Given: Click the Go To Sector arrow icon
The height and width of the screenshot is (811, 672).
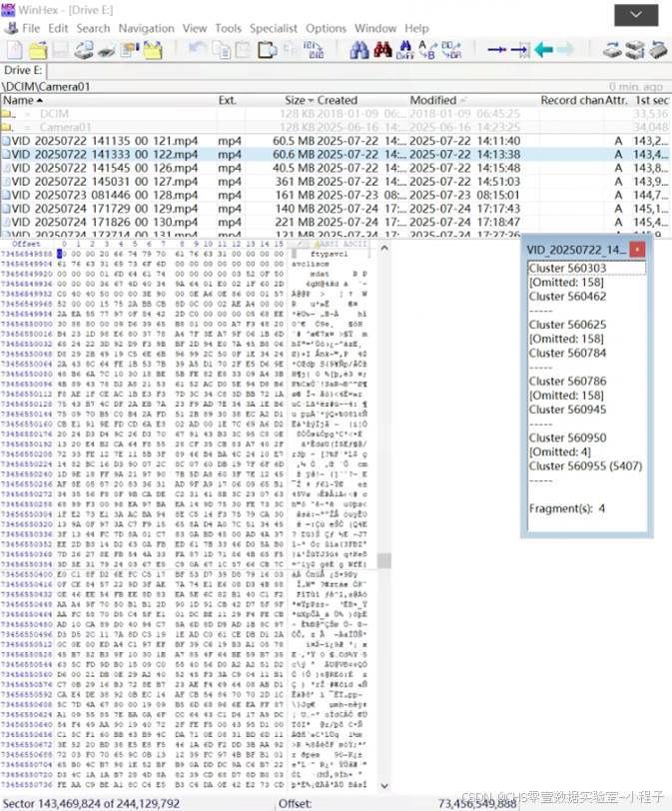Looking at the screenshot, I should pos(520,50).
